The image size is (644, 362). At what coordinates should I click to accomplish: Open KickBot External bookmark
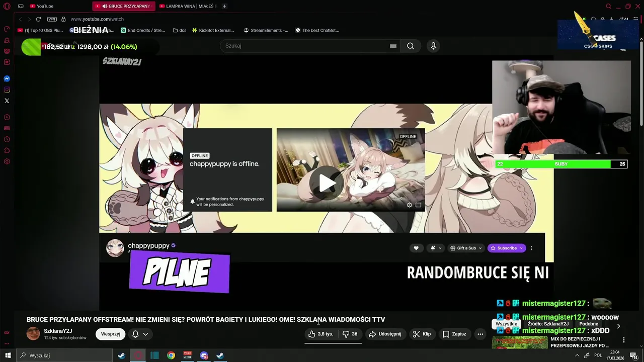pyautogui.click(x=213, y=30)
